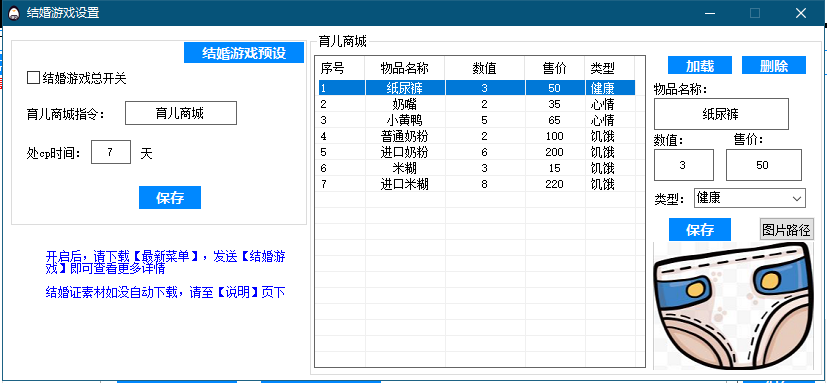Focus the 处cp时间 days input field
The width and height of the screenshot is (827, 383).
point(111,152)
